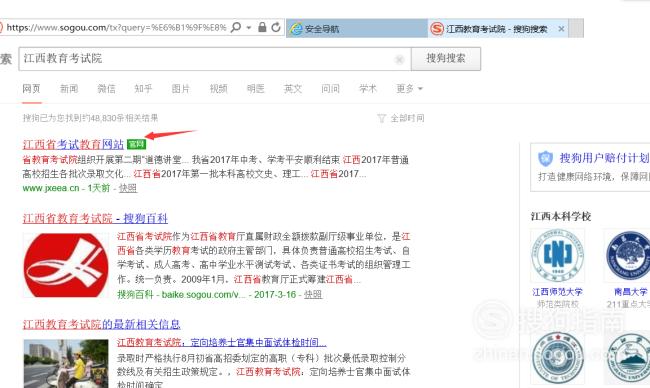Select the 英文 search category
Screen dimensions: 650x388
tap(293, 89)
